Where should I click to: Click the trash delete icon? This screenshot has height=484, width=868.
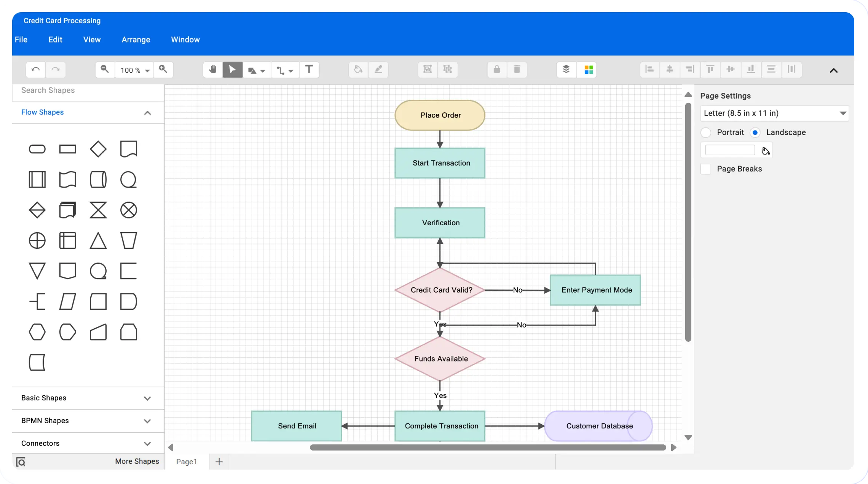[517, 70]
